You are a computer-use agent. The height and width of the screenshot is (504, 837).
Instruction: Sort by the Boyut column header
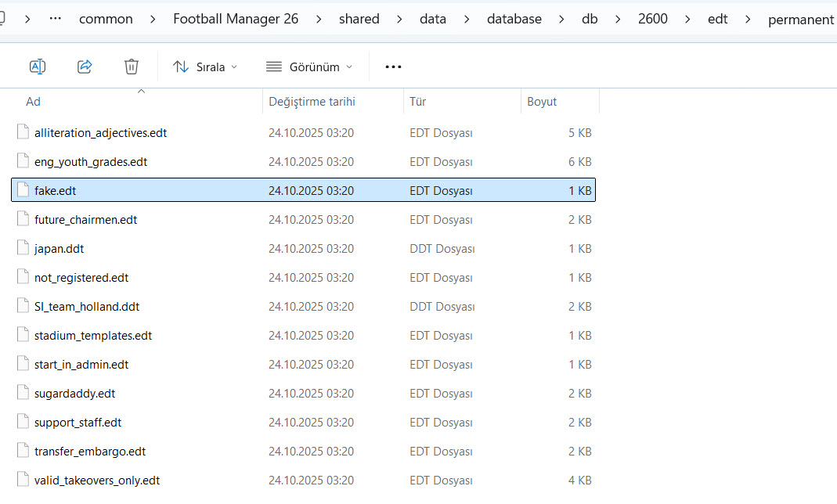click(x=542, y=102)
